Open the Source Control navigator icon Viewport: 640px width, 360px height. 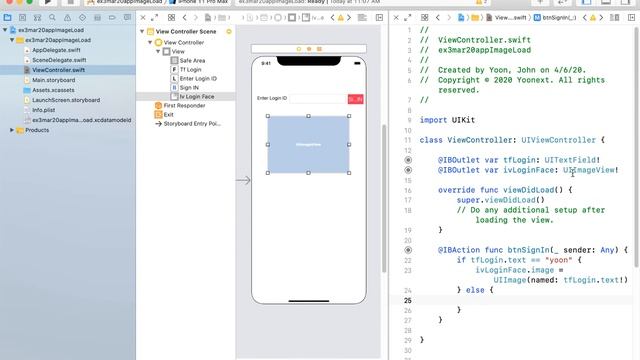click(22, 18)
